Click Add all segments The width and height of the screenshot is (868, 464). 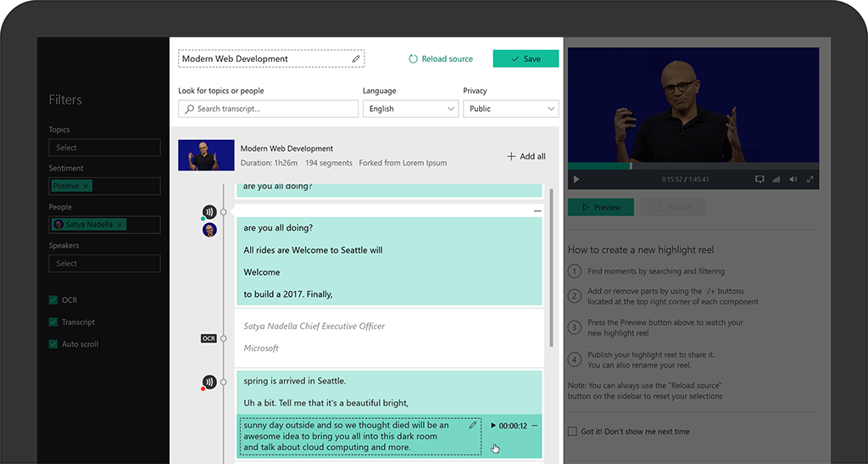[526, 157]
